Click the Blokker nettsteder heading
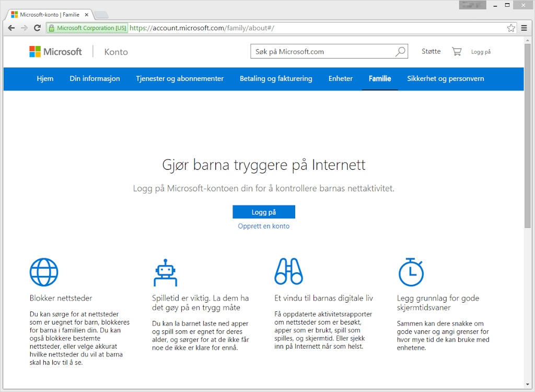The width and height of the screenshot is (535, 392). pyautogui.click(x=61, y=298)
